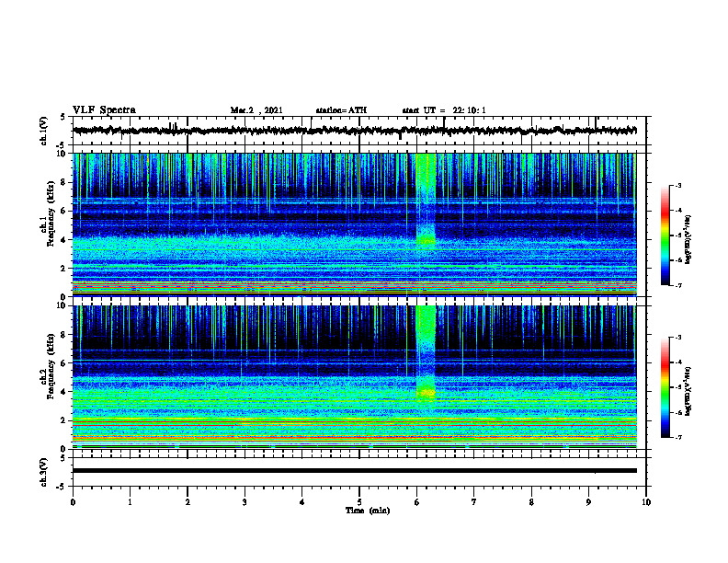Select the ch.1 colorbar log(PSD) label

[688, 240]
